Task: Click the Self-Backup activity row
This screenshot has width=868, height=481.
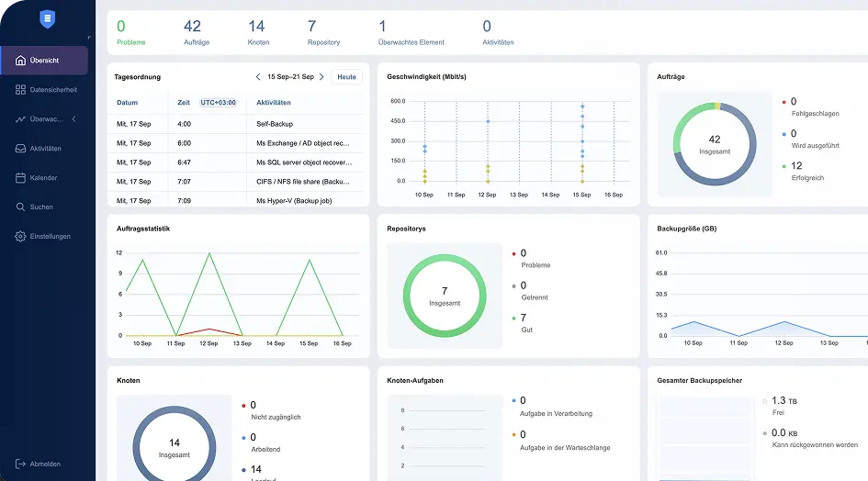Action: tap(236, 124)
